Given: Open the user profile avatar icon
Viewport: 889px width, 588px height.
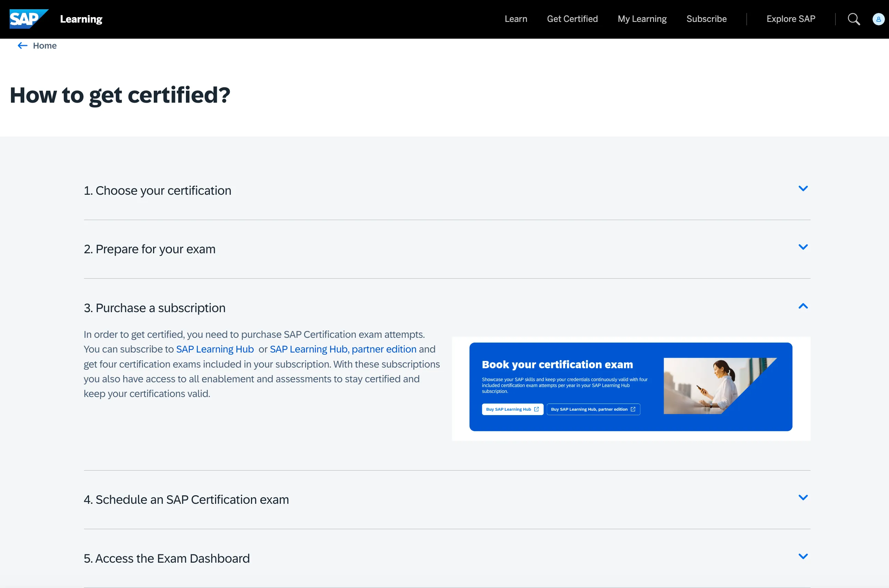Looking at the screenshot, I should click(878, 19).
